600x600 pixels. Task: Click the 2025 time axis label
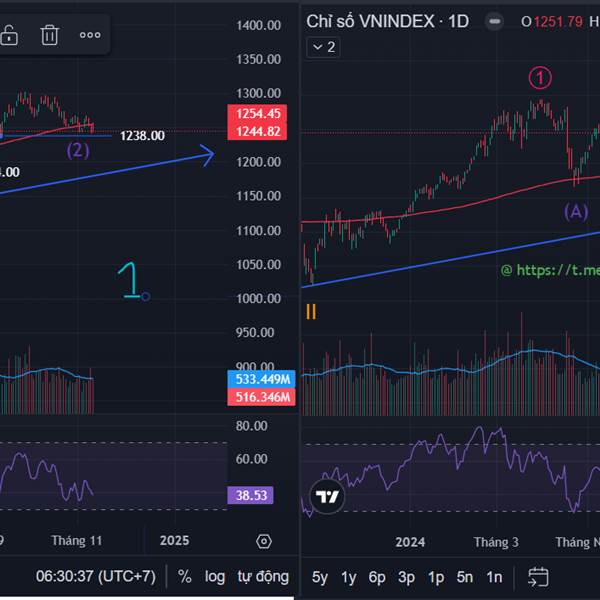174,540
